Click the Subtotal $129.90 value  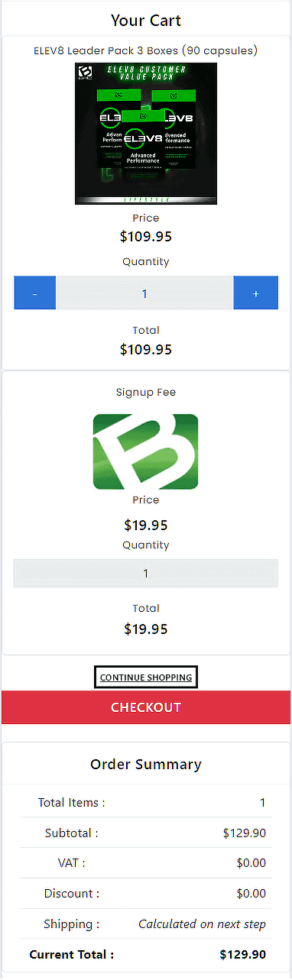pos(245,833)
